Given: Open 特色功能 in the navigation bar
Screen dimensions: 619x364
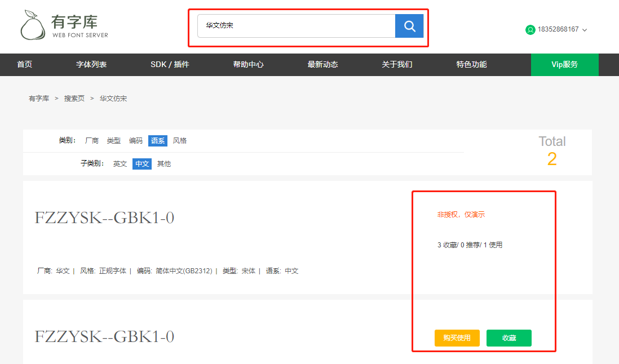Looking at the screenshot, I should pyautogui.click(x=471, y=65).
